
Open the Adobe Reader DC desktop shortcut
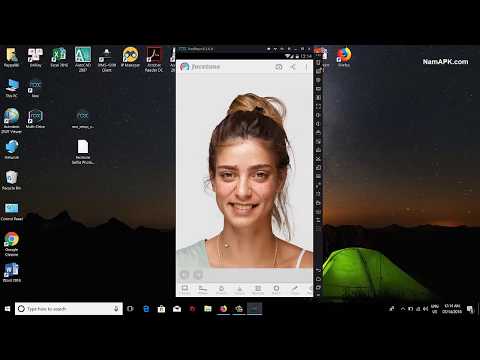point(154,59)
